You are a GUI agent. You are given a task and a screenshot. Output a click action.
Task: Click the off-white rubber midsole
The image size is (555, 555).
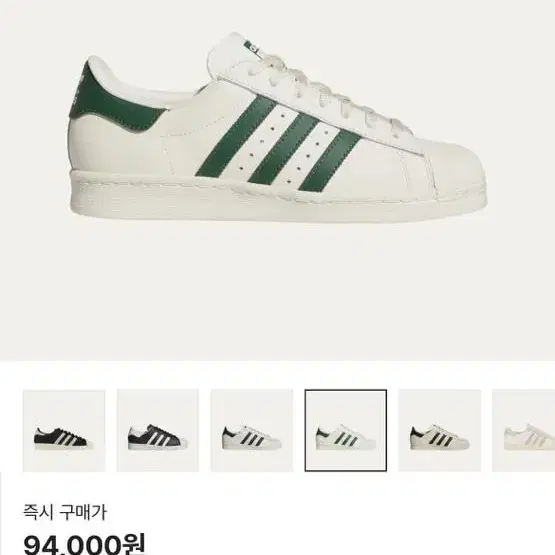coord(278,198)
